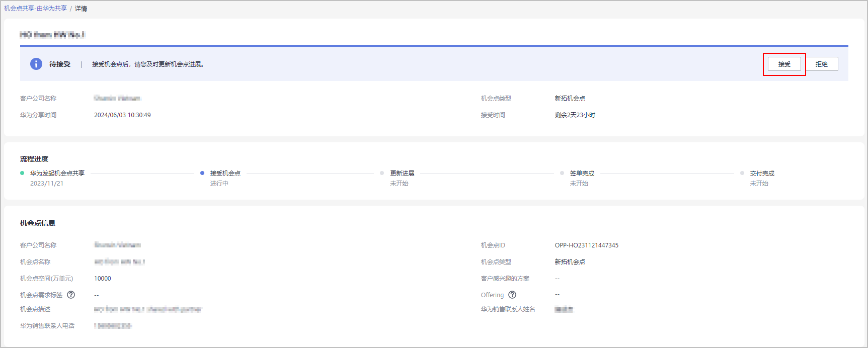This screenshot has width=868, height=348.
Task: Click the remaining time 剩余2天23小时
Action: pos(575,115)
